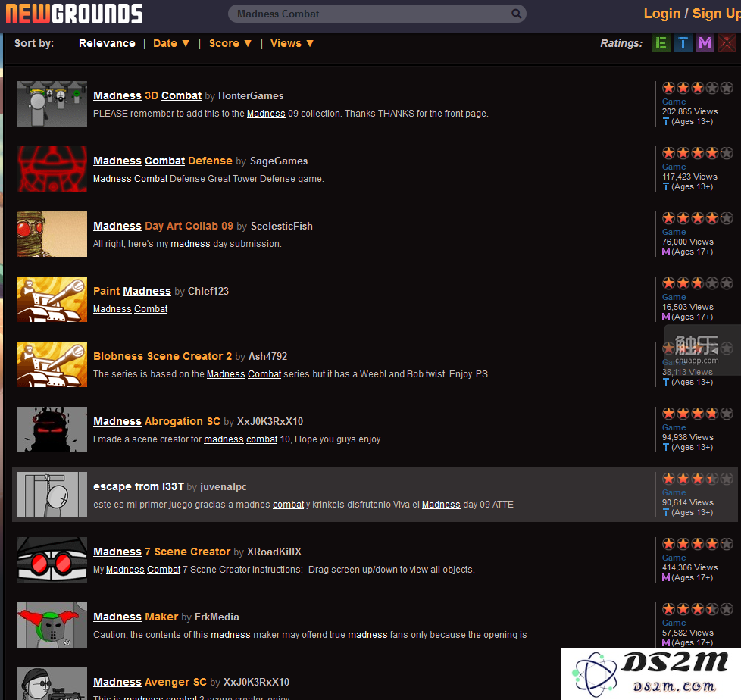Open the Madness Maker thumbnail

[52, 625]
